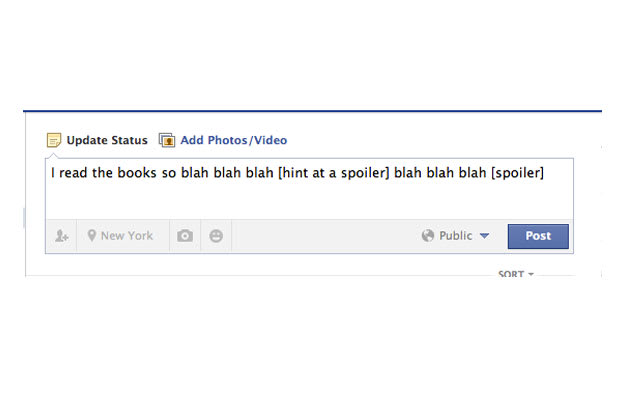Click the camera icon to attach photo

(x=185, y=236)
